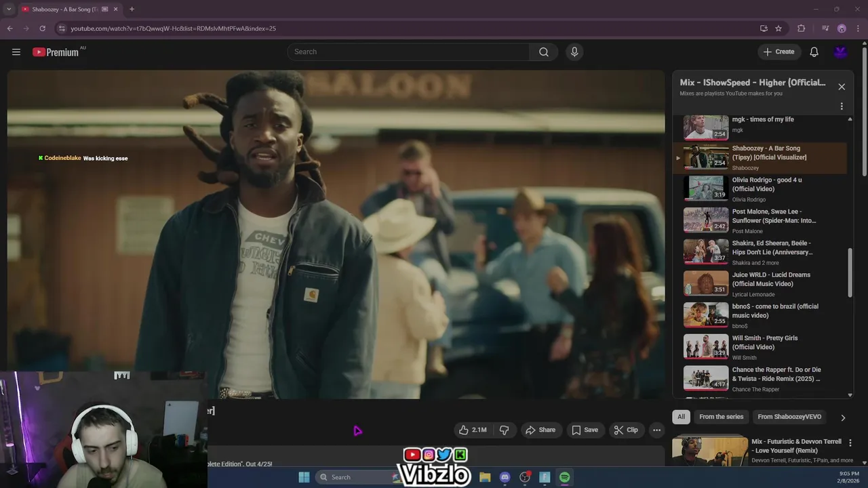The image size is (868, 488).
Task: Like the video with 2.1M likes
Action: click(x=473, y=430)
